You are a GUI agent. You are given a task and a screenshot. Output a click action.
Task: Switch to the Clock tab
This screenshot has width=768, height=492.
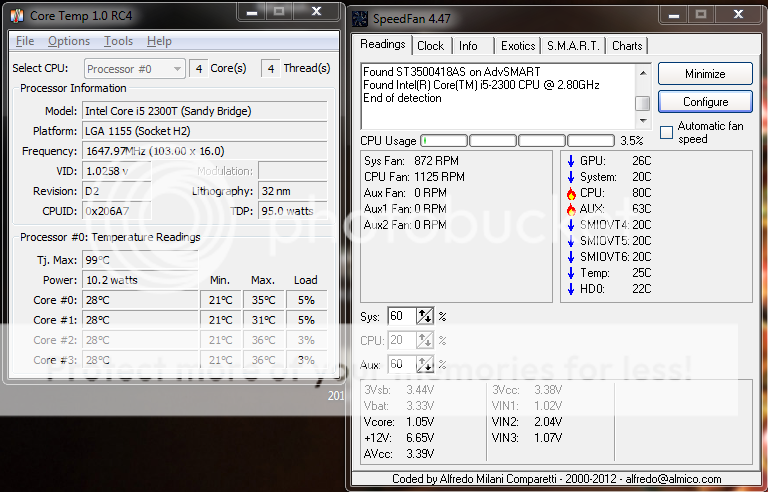tap(431, 46)
